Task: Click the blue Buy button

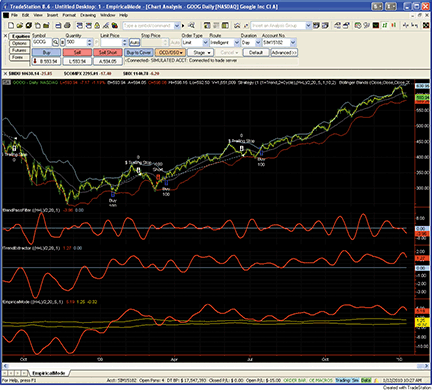Action: point(46,53)
